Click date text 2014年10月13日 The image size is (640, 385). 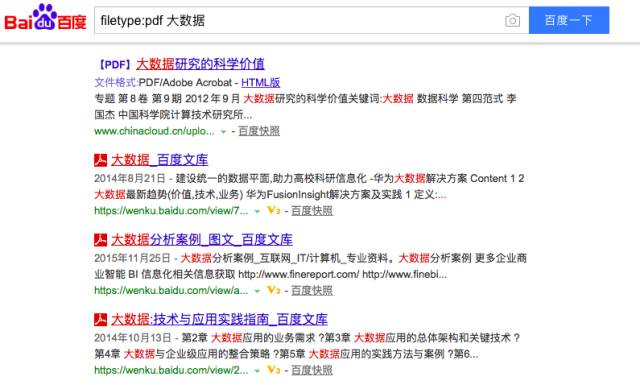point(132,338)
